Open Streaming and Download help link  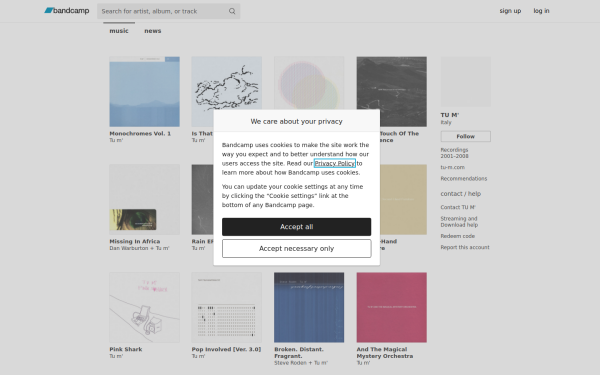pyautogui.click(x=459, y=222)
